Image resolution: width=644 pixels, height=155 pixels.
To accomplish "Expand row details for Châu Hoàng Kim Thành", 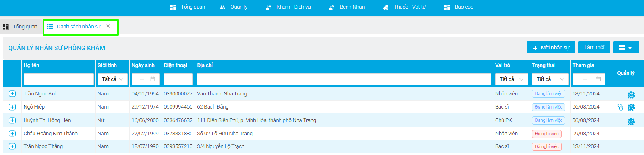I will (x=12, y=134).
